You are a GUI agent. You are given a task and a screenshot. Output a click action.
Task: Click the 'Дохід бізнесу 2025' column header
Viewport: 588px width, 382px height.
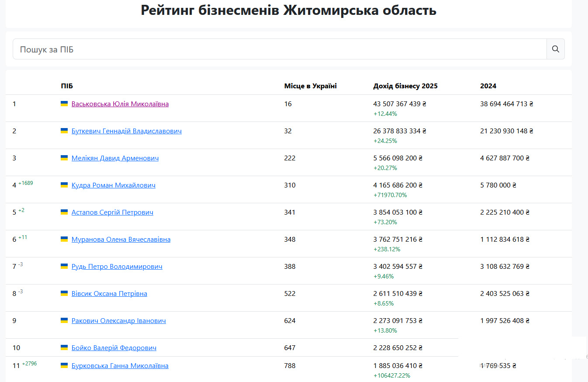405,86
